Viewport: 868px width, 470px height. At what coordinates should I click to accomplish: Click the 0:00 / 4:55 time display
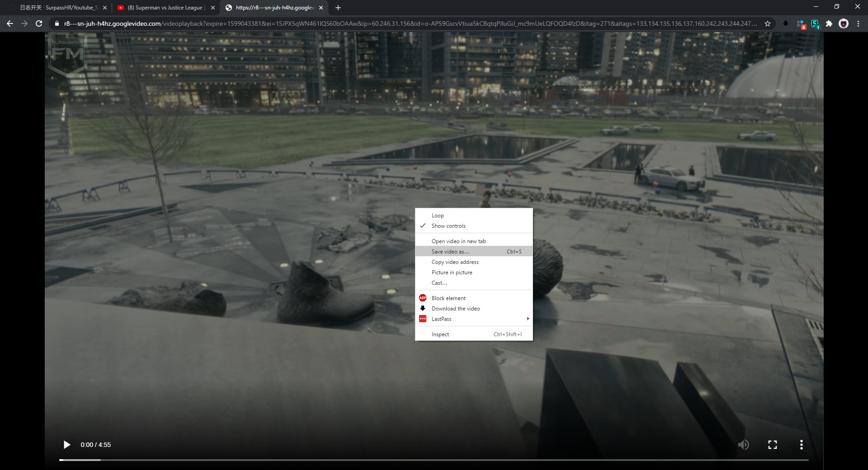point(96,445)
